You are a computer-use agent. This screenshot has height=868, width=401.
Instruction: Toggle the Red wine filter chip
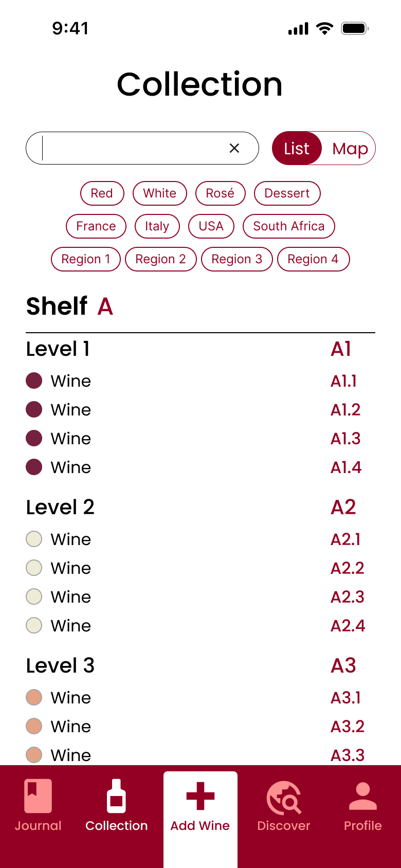(102, 193)
